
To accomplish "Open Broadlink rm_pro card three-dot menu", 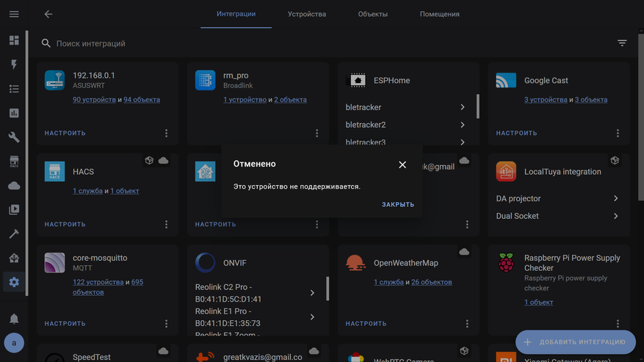I will pos(316,133).
